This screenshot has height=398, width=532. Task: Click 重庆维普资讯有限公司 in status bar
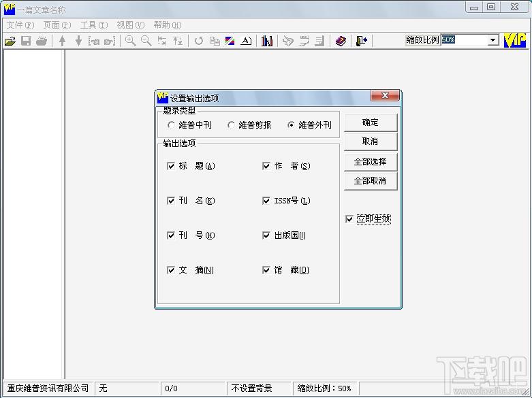pyautogui.click(x=48, y=388)
